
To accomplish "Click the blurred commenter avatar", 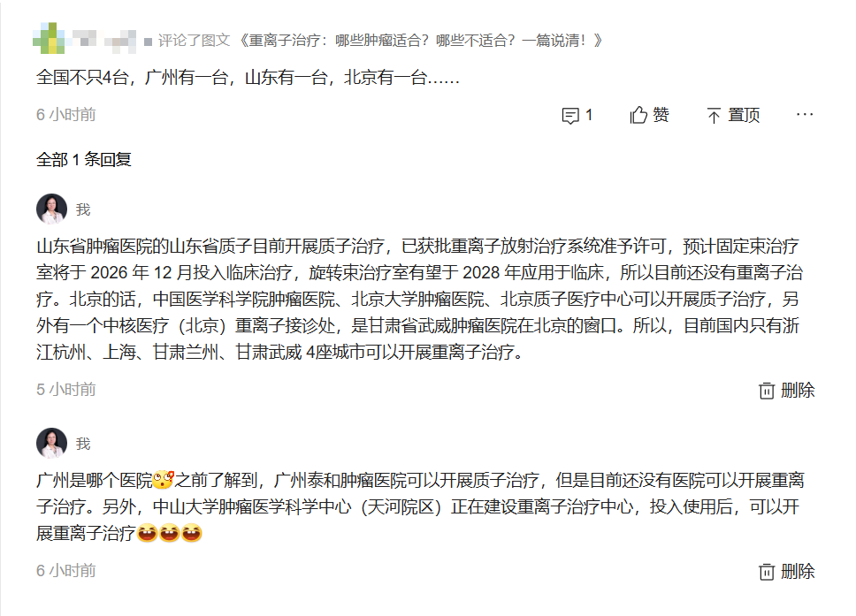I will click(x=49, y=38).
